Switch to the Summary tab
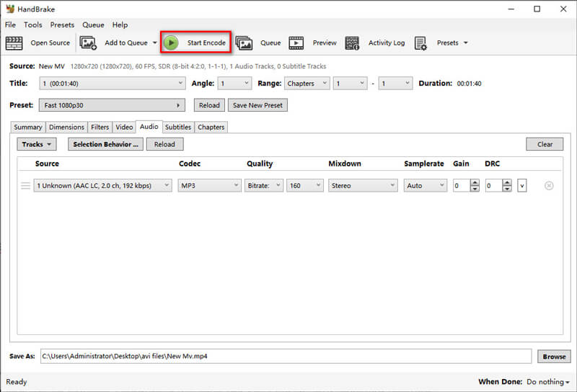 click(28, 128)
